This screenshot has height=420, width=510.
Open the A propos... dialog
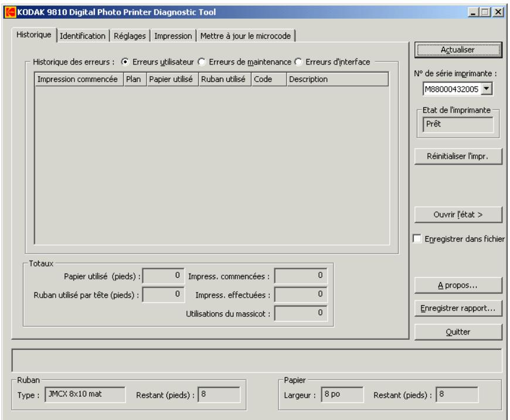458,285
